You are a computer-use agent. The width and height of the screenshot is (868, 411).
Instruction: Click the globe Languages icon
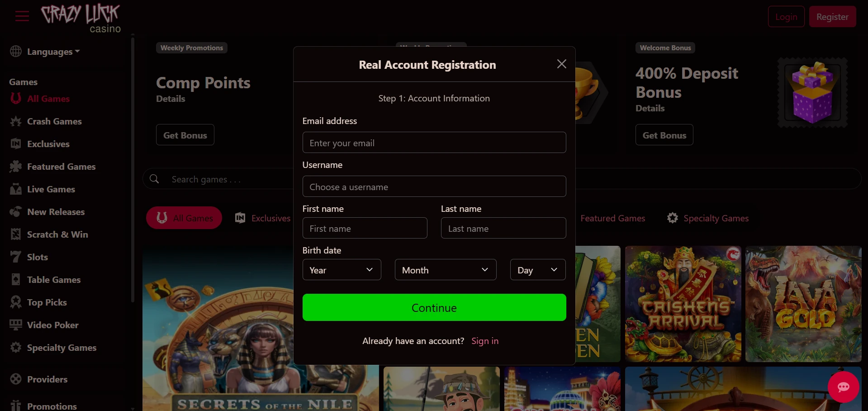[x=16, y=52]
